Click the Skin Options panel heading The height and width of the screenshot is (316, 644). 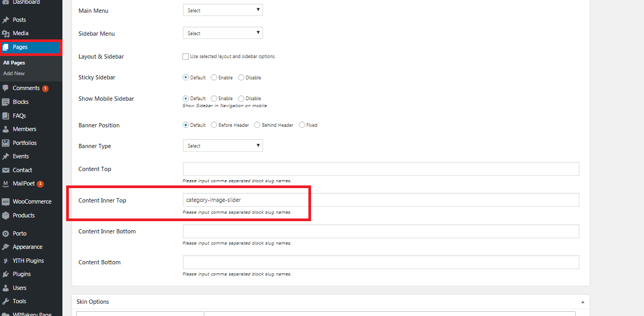93,302
